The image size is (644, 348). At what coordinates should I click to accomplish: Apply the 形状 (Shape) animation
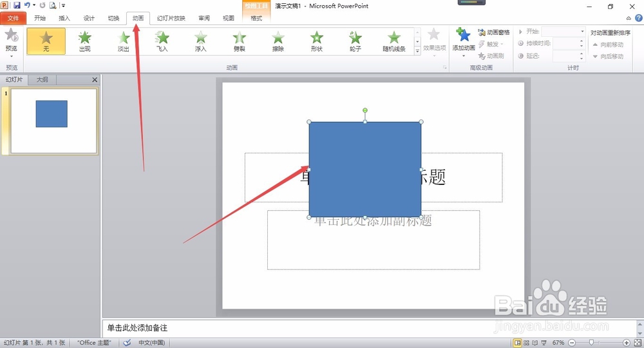click(x=316, y=41)
